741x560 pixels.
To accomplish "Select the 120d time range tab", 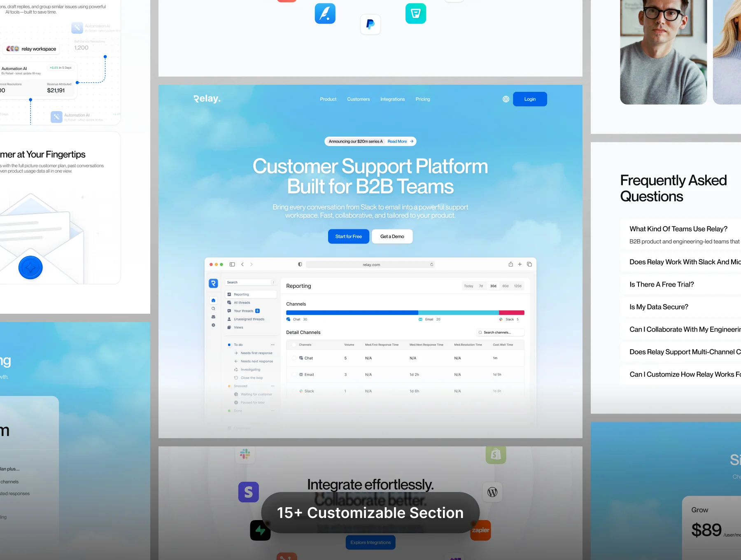I will [x=518, y=286].
